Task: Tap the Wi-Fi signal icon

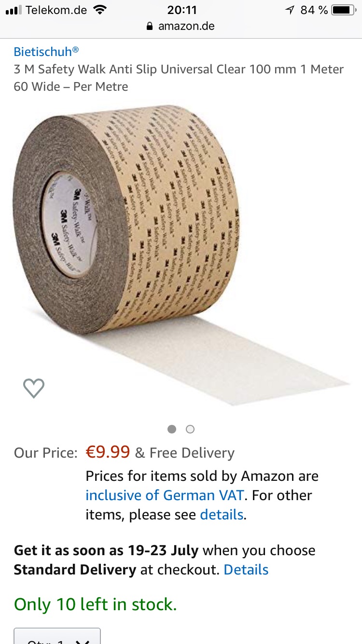Action: coord(100,10)
